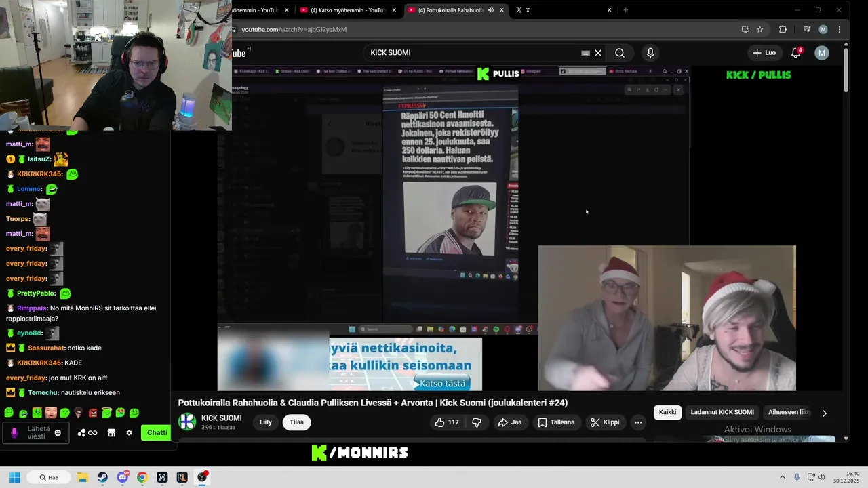Image resolution: width=868 pixels, height=488 pixels.
Task: Open the KICK SUOMI channel avatar
Action: pyautogui.click(x=187, y=422)
